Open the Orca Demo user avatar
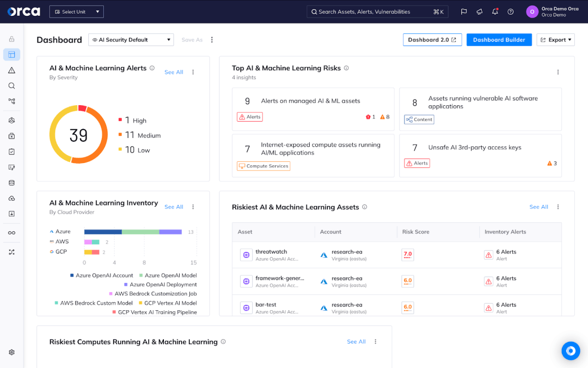 [x=532, y=11]
